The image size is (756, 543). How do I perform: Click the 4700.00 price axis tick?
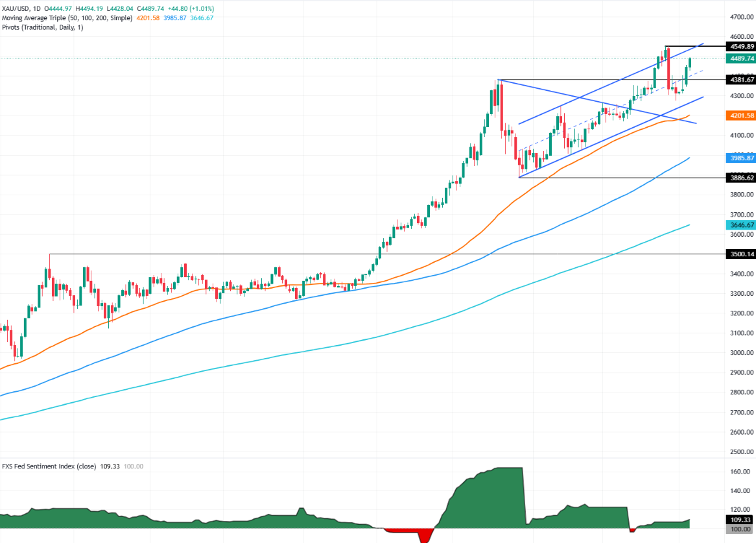point(742,17)
